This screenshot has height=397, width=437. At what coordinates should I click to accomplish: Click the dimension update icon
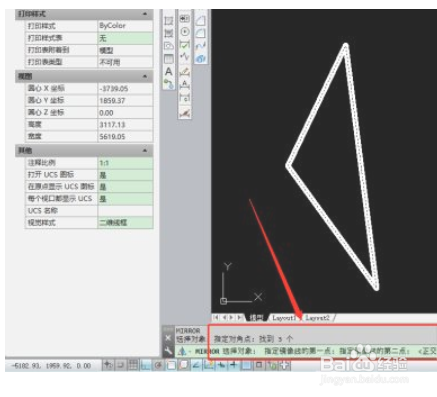pos(185,98)
